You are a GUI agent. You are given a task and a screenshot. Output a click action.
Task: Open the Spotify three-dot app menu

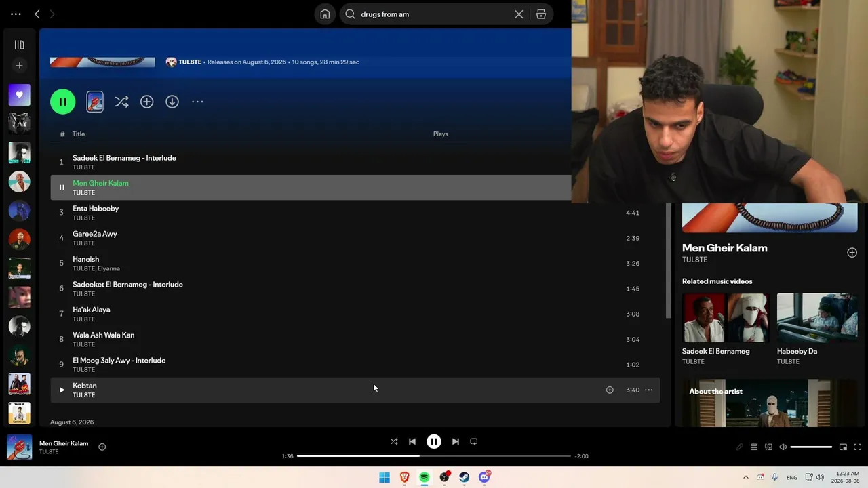point(16,14)
